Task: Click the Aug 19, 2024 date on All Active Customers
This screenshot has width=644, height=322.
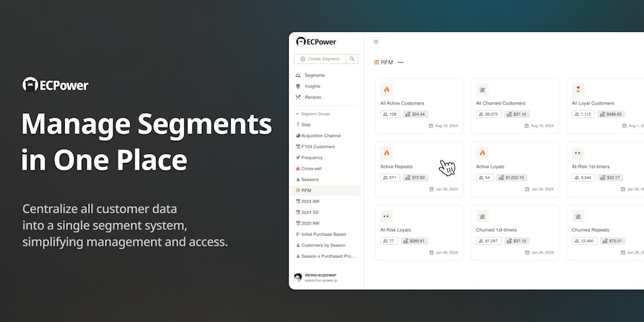Action: coord(443,126)
